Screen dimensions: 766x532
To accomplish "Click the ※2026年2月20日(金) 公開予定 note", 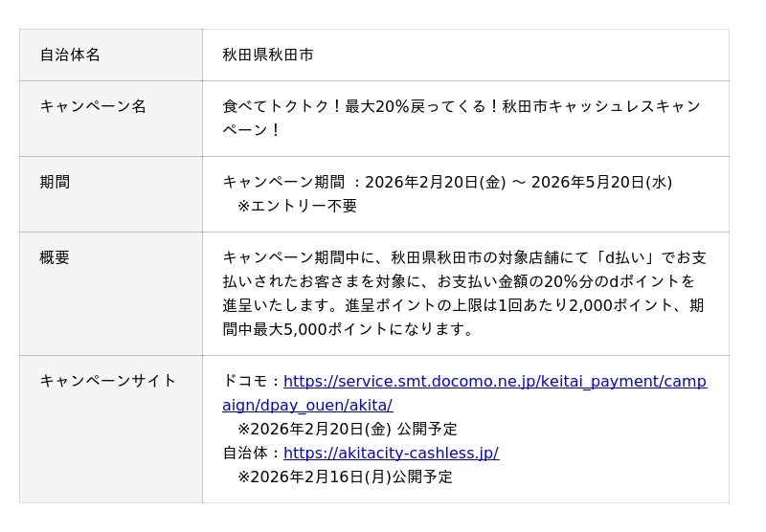I will (x=347, y=429).
